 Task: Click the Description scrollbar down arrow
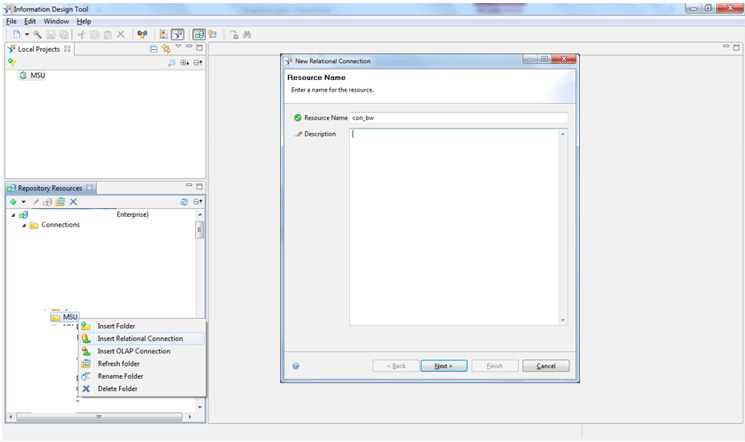(563, 320)
